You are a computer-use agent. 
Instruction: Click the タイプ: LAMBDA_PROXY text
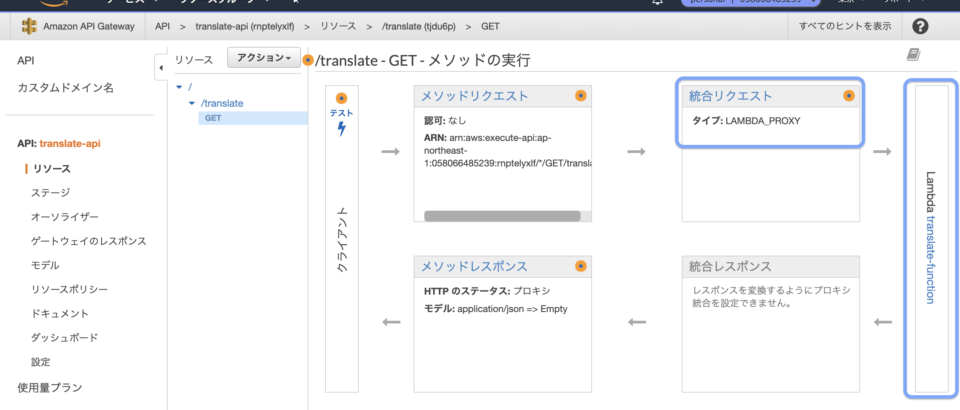coord(746,121)
